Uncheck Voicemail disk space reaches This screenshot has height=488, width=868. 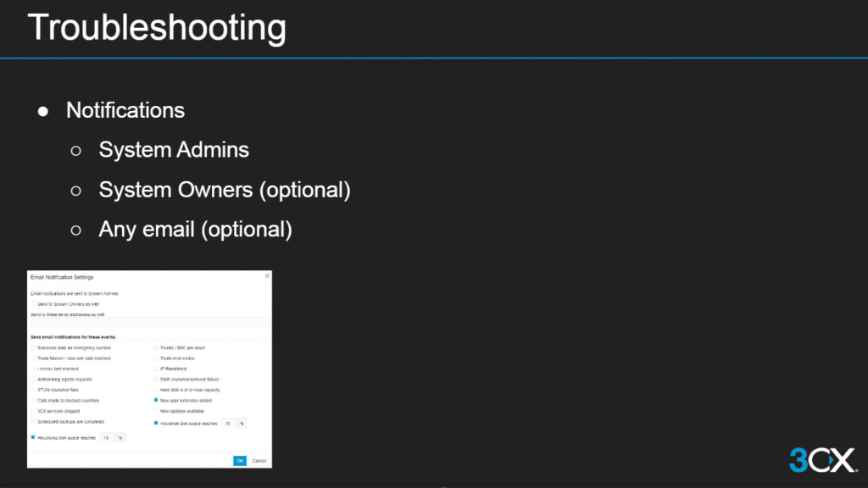click(x=156, y=422)
